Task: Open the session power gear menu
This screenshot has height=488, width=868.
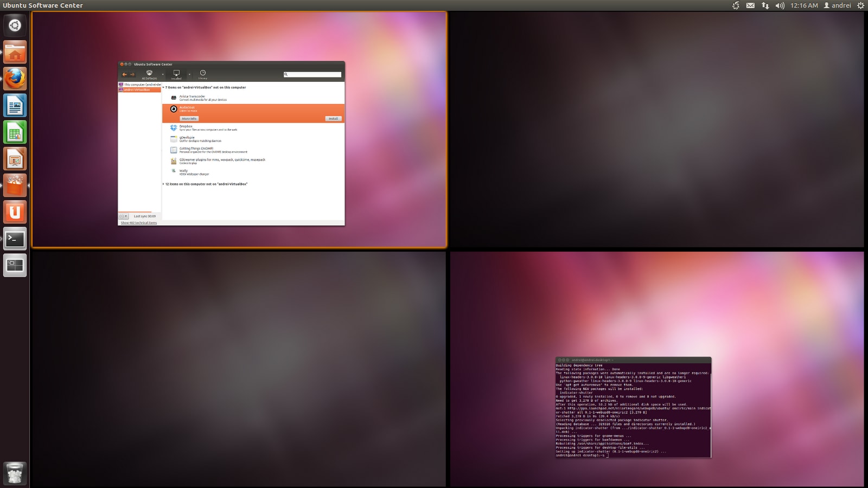Action: pyautogui.click(x=860, y=5)
